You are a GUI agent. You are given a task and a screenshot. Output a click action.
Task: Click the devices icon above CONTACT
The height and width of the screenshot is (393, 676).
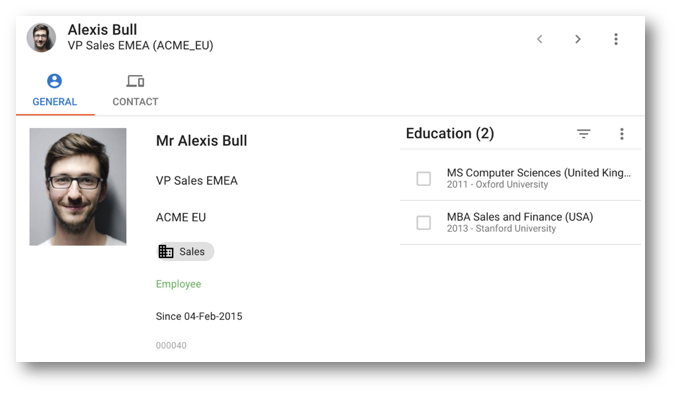tap(135, 81)
